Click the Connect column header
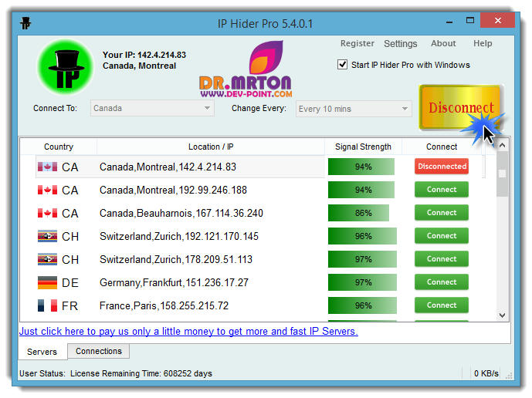 point(442,147)
